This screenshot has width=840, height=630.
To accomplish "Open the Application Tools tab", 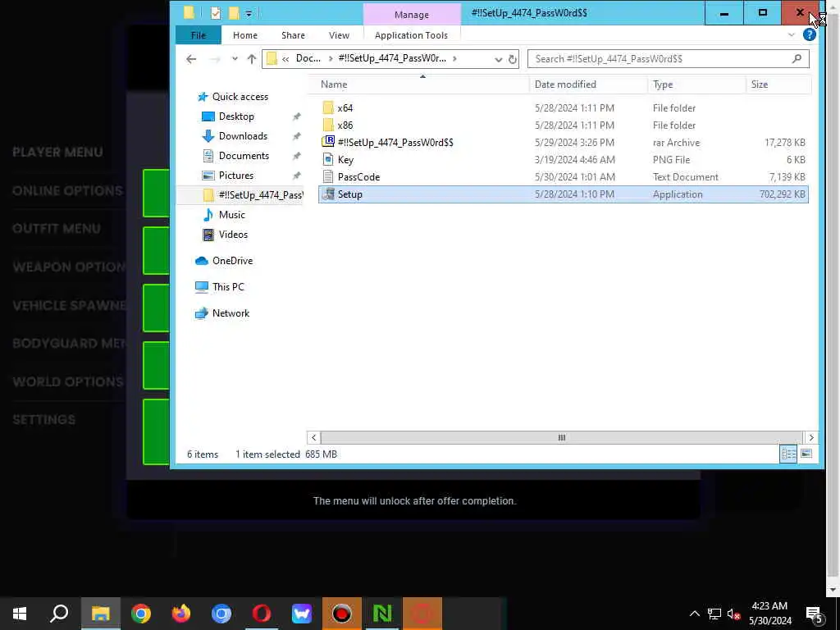I will point(411,35).
